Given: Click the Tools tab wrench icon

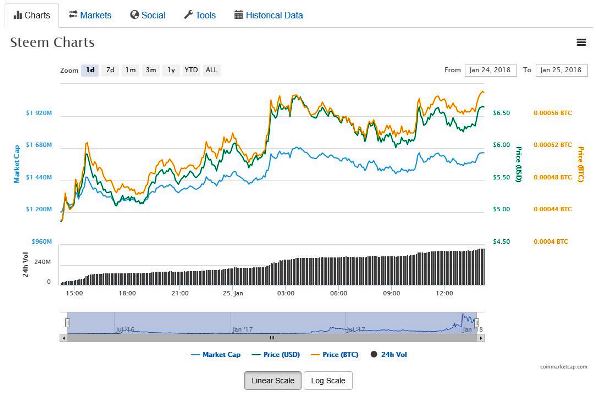Looking at the screenshot, I should pyautogui.click(x=189, y=15).
